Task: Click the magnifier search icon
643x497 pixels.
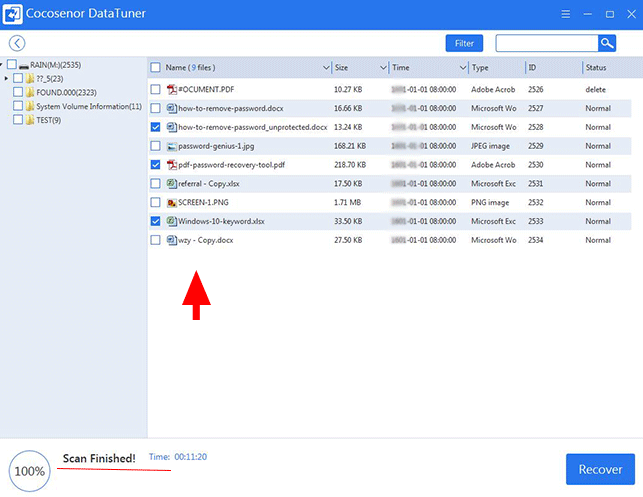Action: 607,43
